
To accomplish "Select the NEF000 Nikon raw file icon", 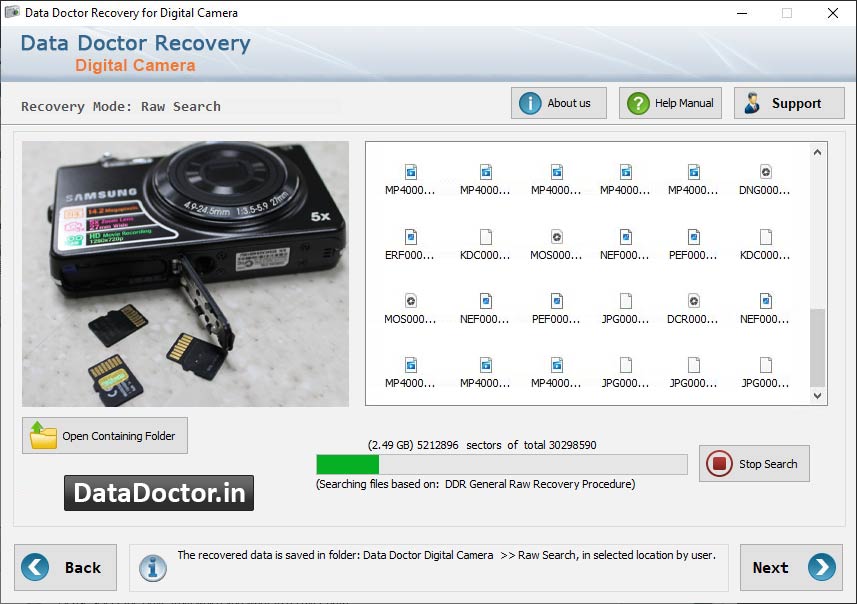I will pos(623,240).
